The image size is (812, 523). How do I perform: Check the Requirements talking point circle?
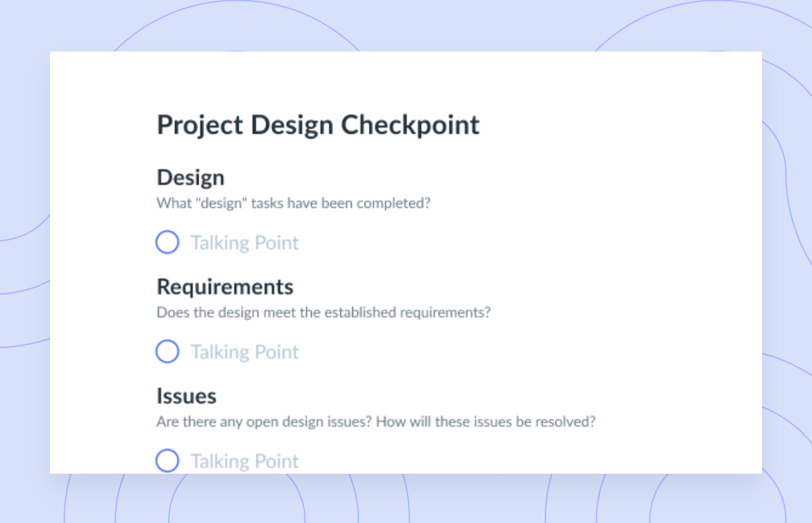[x=167, y=352]
